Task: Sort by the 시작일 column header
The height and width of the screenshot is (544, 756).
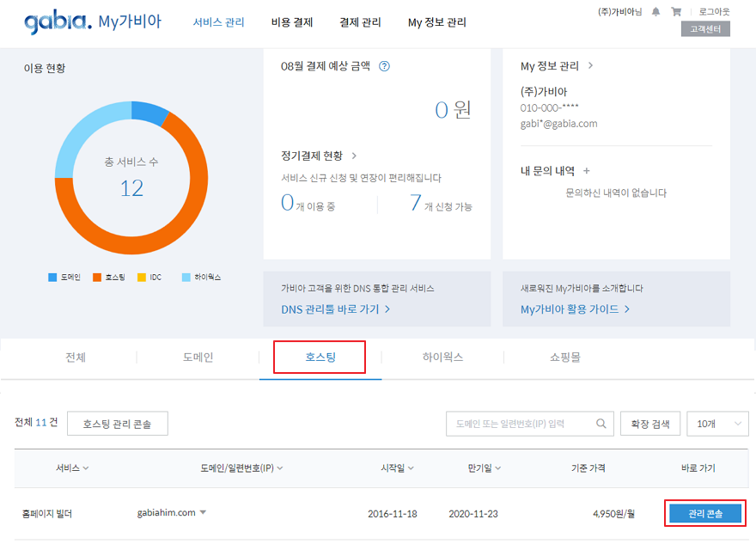Action: 397,468
